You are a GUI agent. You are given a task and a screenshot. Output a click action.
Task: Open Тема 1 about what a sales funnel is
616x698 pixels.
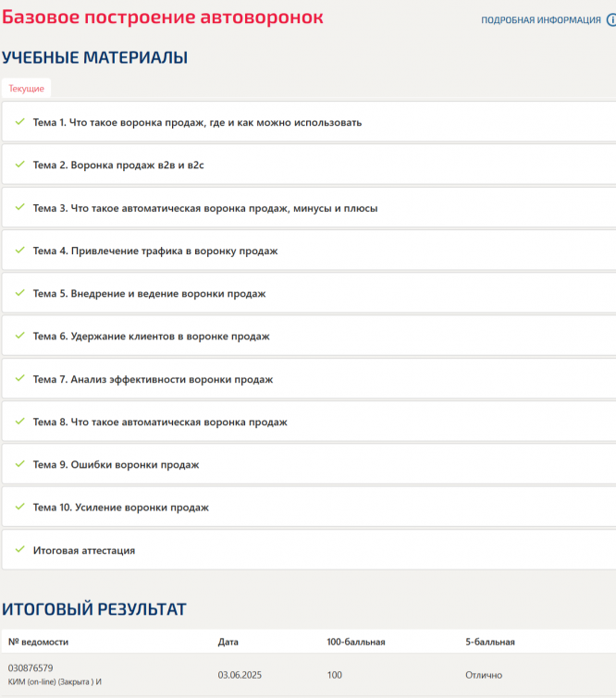pos(309,122)
